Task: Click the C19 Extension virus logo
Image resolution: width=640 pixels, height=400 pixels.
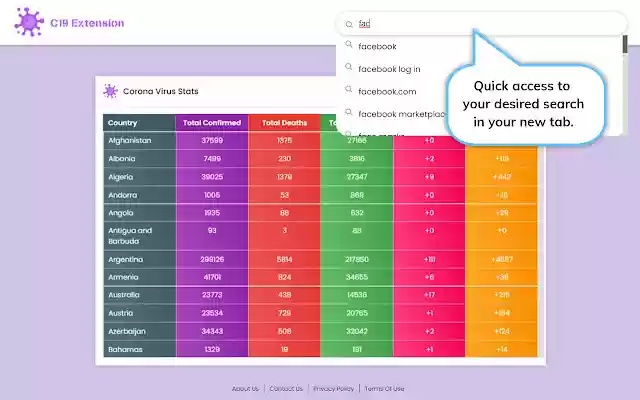Action: tap(29, 22)
